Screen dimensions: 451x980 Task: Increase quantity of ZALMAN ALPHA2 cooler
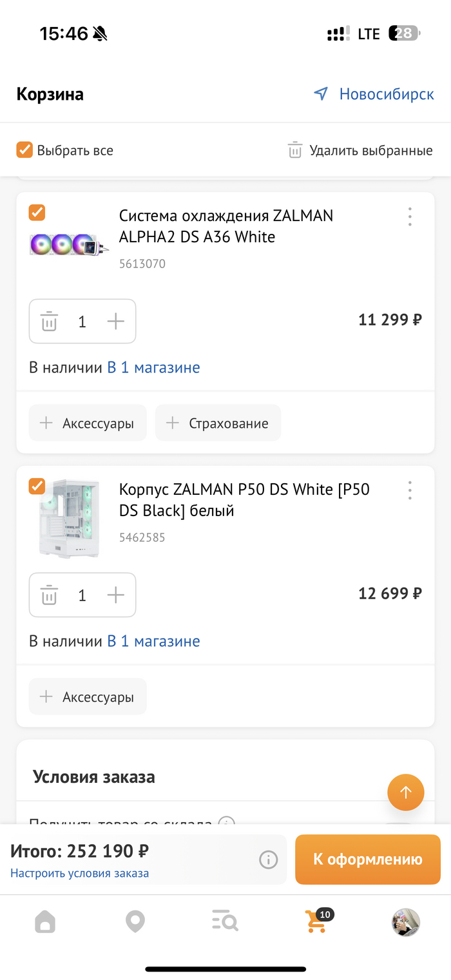point(115,321)
